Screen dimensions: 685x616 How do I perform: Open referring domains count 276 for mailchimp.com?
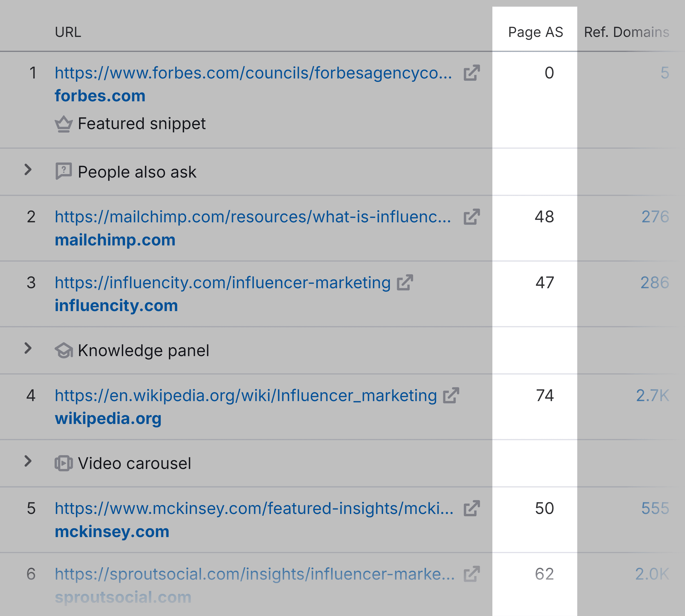tap(655, 217)
